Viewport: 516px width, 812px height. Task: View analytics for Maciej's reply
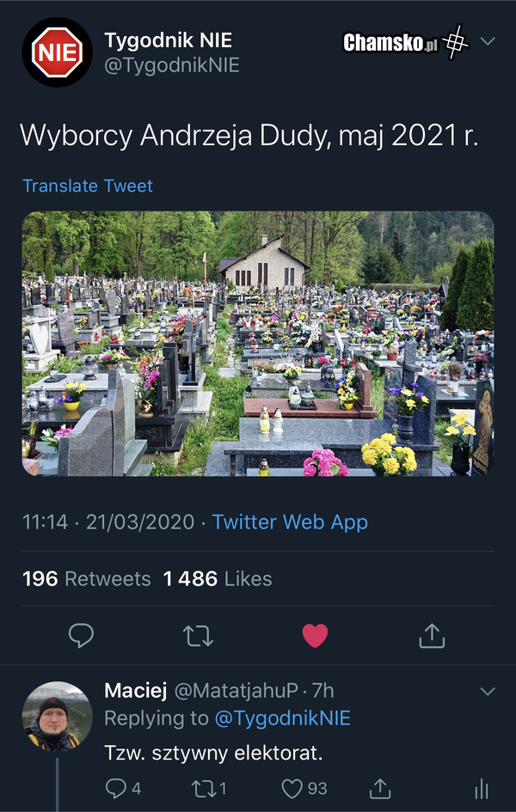[482, 788]
